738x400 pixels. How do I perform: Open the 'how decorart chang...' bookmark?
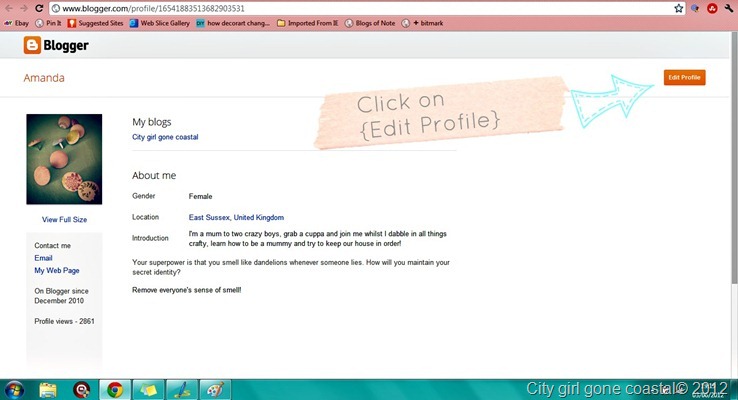[233, 23]
